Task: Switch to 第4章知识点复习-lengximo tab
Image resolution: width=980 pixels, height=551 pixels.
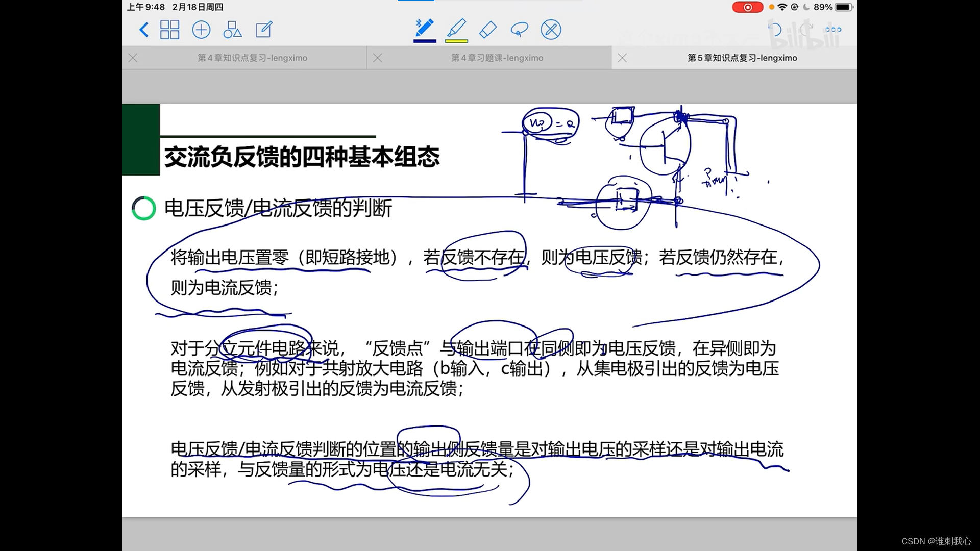Action: point(252,58)
